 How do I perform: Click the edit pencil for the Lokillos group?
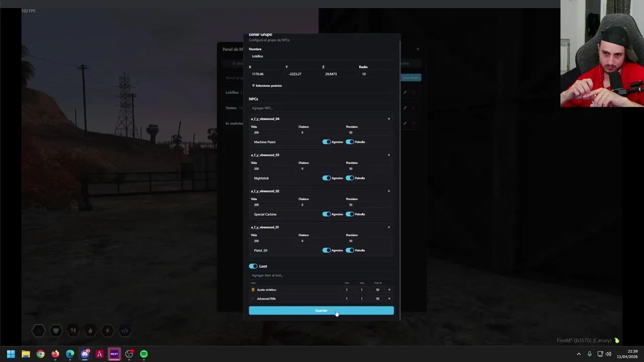pyautogui.click(x=405, y=93)
